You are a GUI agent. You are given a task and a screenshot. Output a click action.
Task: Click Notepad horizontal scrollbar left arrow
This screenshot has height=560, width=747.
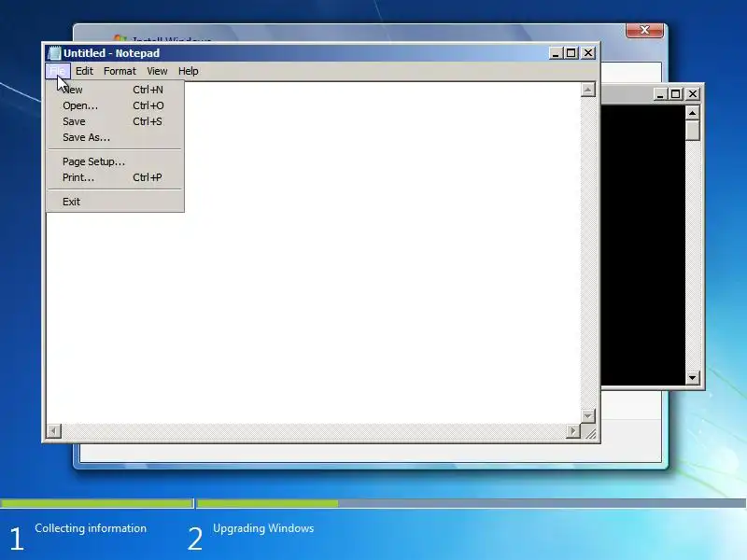point(54,431)
